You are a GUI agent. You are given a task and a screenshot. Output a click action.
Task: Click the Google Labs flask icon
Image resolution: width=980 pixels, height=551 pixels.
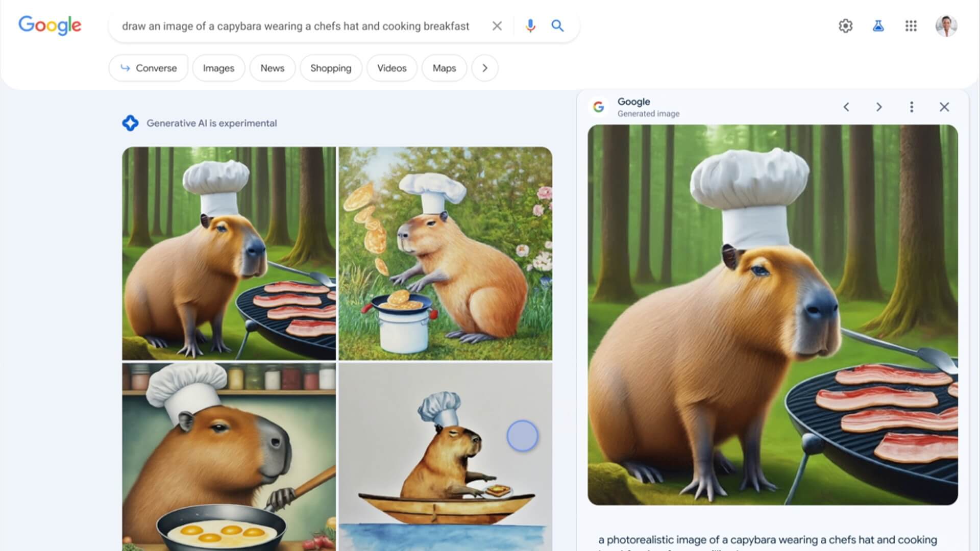pyautogui.click(x=878, y=26)
